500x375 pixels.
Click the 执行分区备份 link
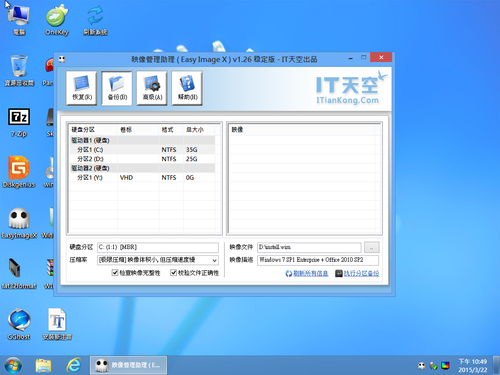[361, 274]
